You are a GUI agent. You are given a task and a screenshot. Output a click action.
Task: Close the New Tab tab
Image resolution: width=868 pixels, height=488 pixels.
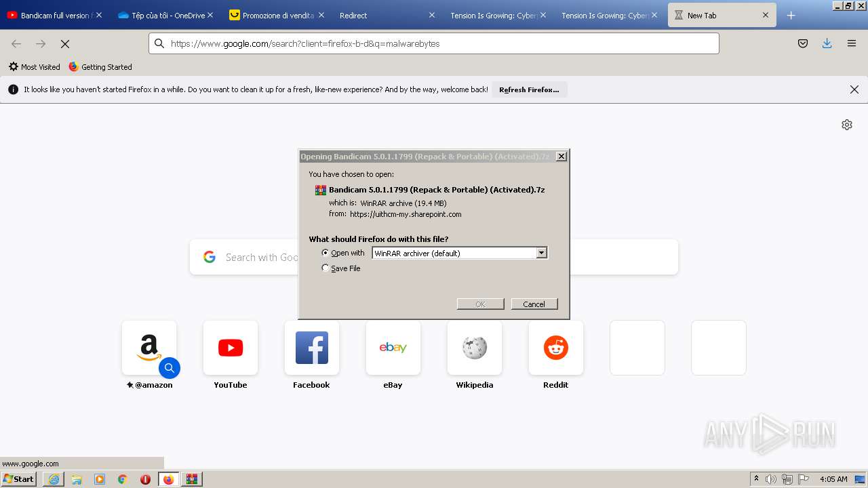pos(766,15)
